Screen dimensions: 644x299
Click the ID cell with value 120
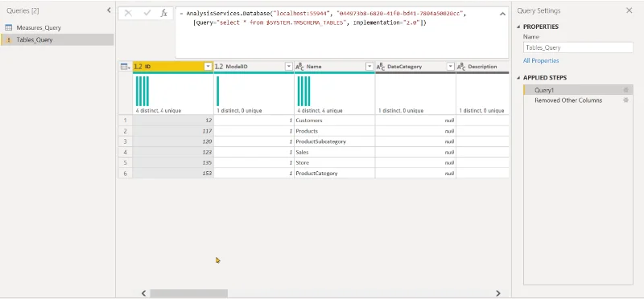[173, 141]
